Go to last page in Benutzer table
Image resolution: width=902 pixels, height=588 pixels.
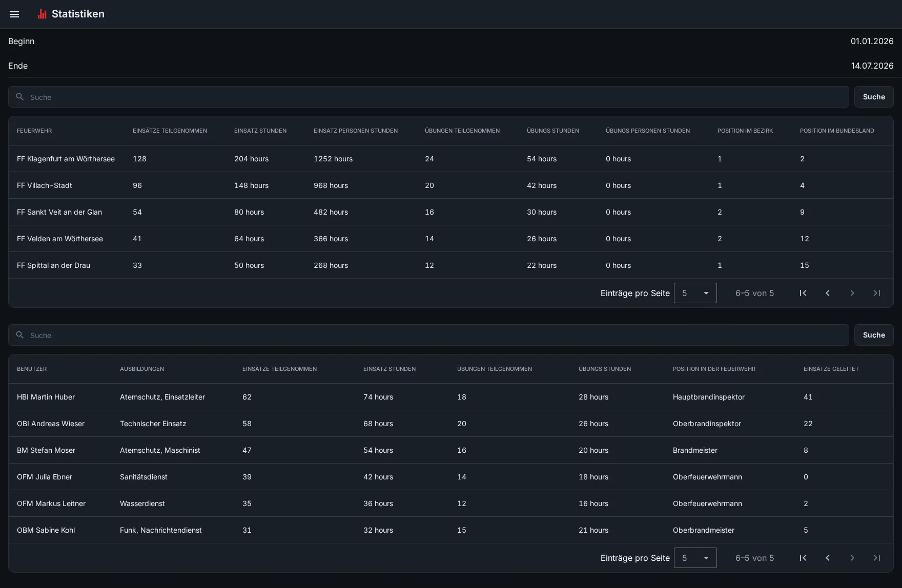tap(877, 558)
